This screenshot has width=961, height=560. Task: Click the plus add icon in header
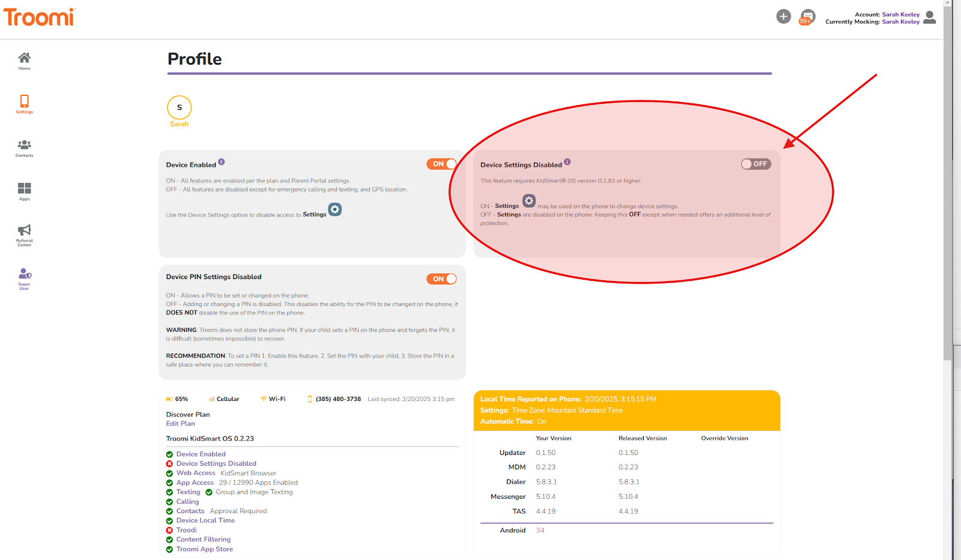[x=783, y=16]
